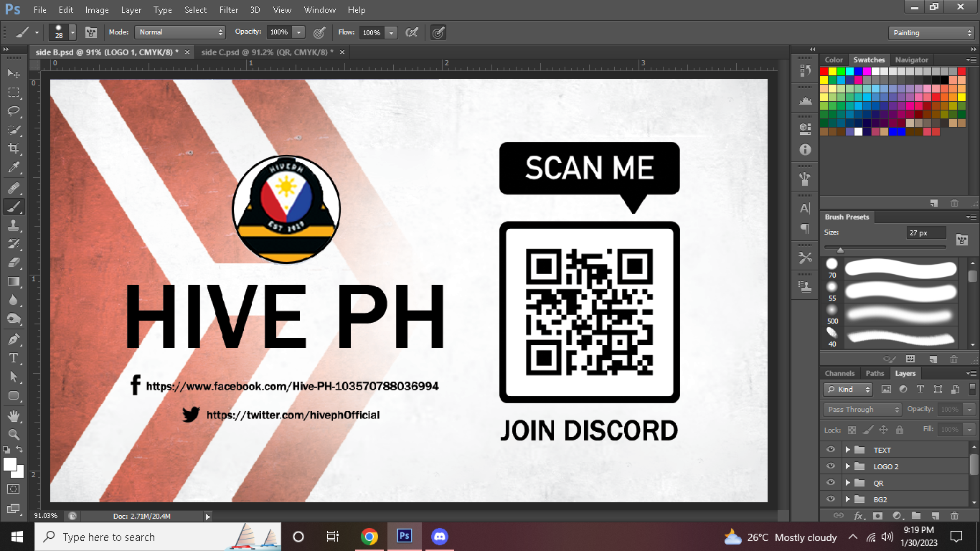Expand the QR layer group
This screenshot has width=980, height=551.
tap(847, 483)
